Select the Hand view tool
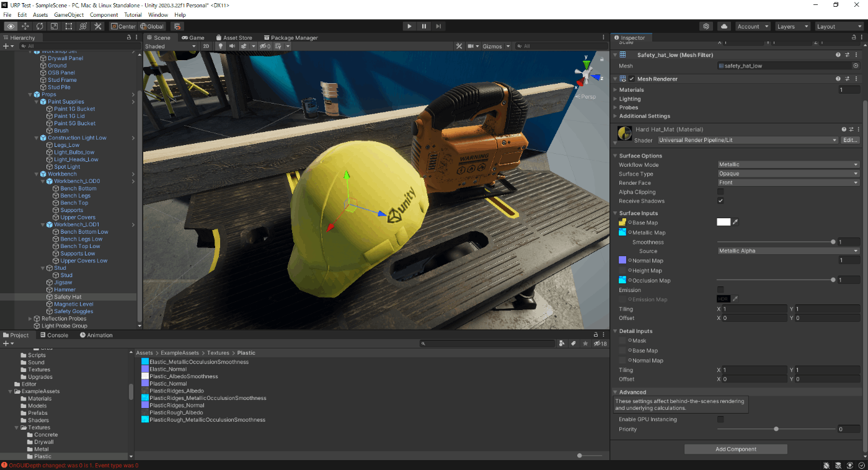 pos(11,26)
